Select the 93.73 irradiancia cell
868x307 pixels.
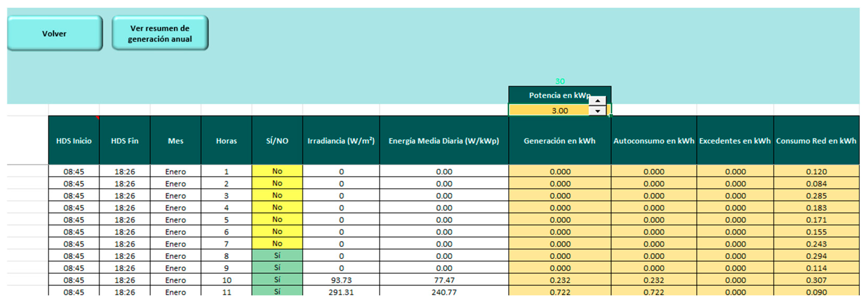click(x=341, y=280)
